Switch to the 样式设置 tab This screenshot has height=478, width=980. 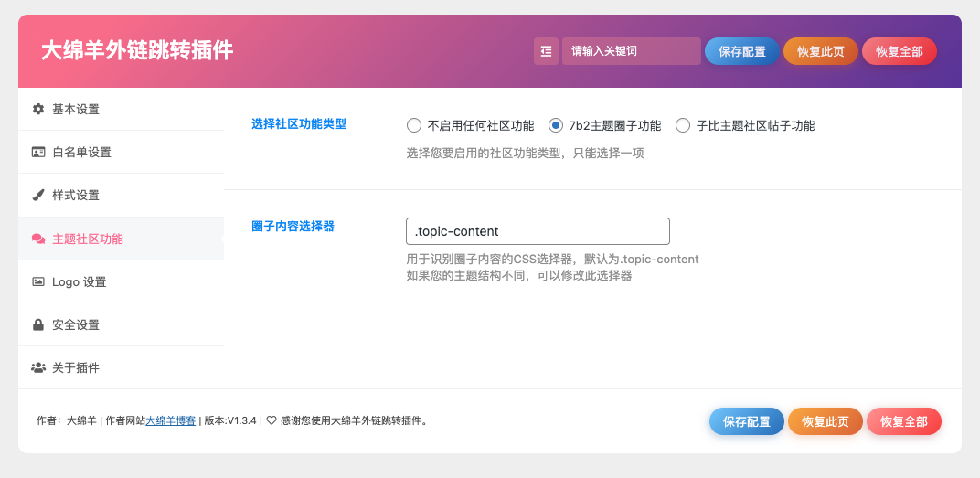(x=122, y=195)
